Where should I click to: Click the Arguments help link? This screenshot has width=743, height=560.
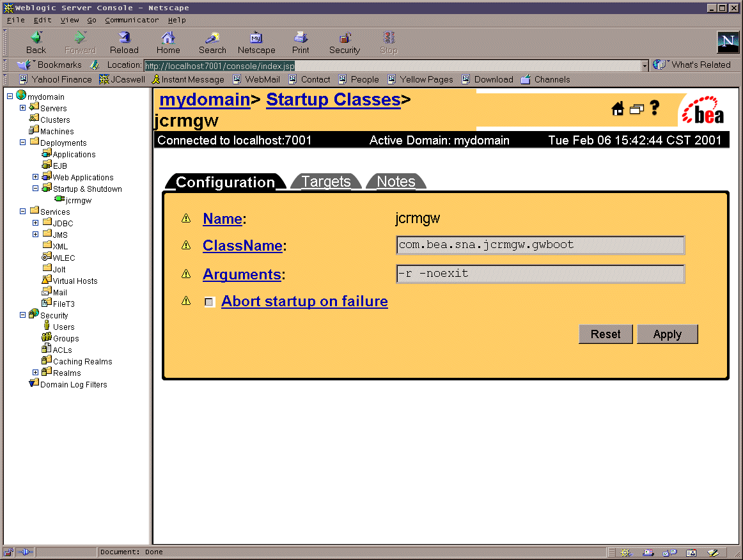[x=242, y=274]
